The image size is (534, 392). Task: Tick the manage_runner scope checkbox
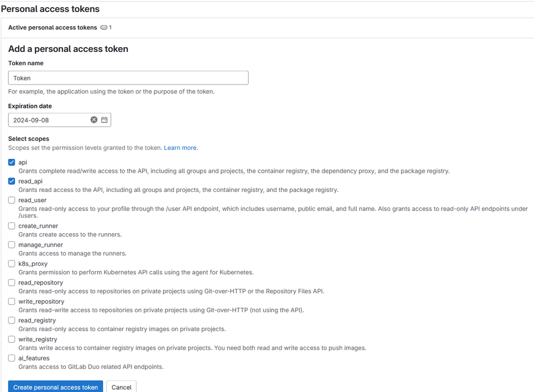12,245
